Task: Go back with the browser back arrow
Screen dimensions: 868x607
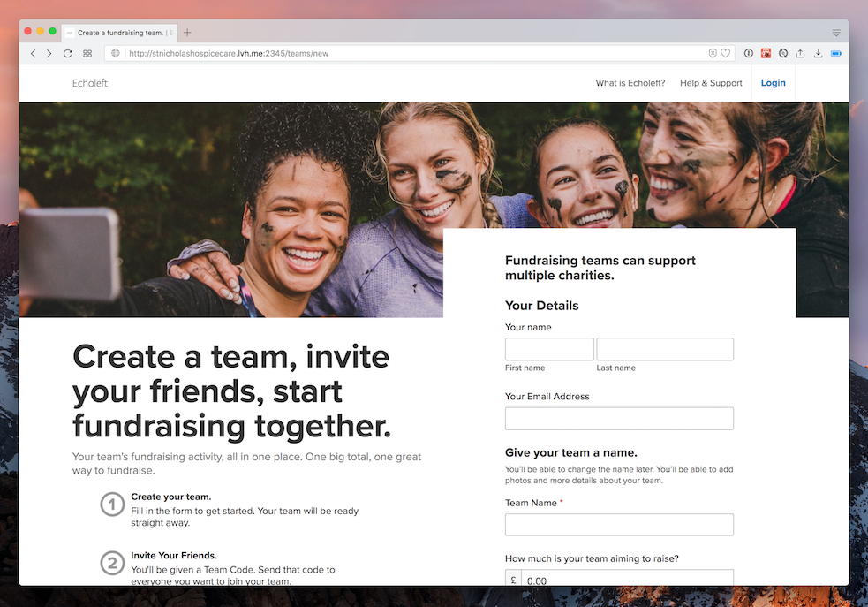Action: click(x=34, y=54)
